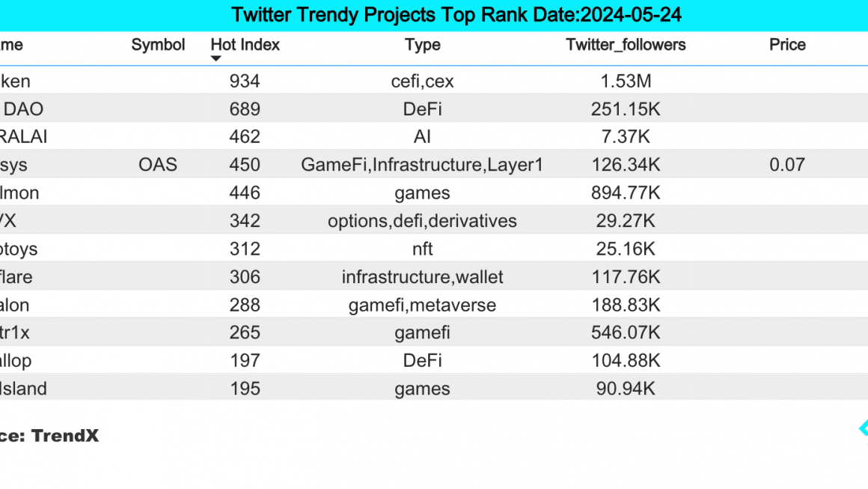Click the Symbol column header
This screenshot has width=868, height=489.
[x=158, y=45]
